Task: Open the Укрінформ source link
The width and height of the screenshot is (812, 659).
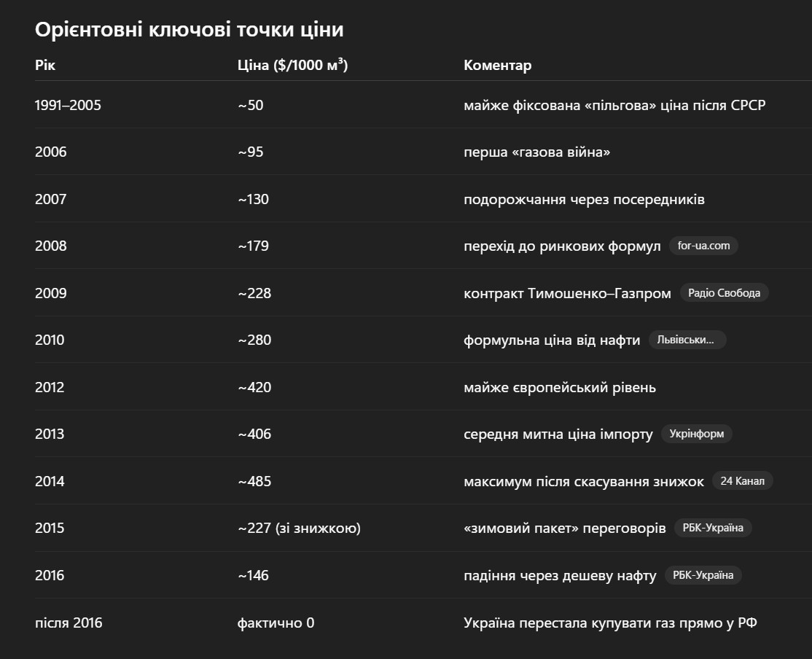Action: (x=696, y=434)
